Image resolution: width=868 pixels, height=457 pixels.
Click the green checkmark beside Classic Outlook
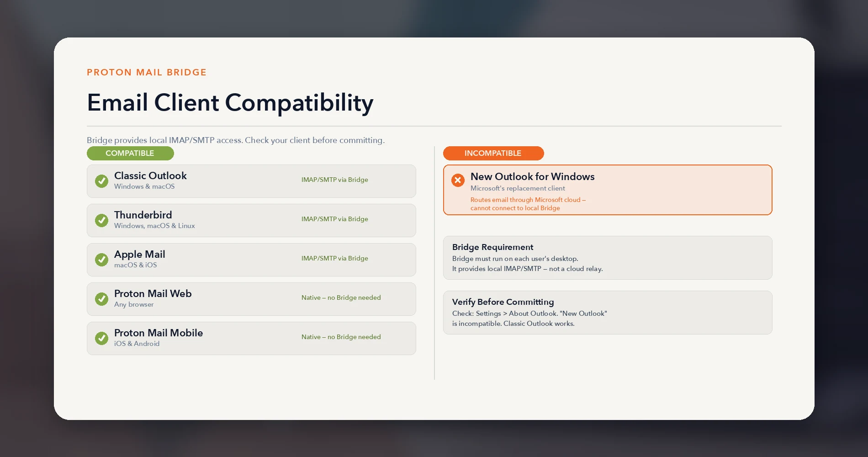(101, 181)
